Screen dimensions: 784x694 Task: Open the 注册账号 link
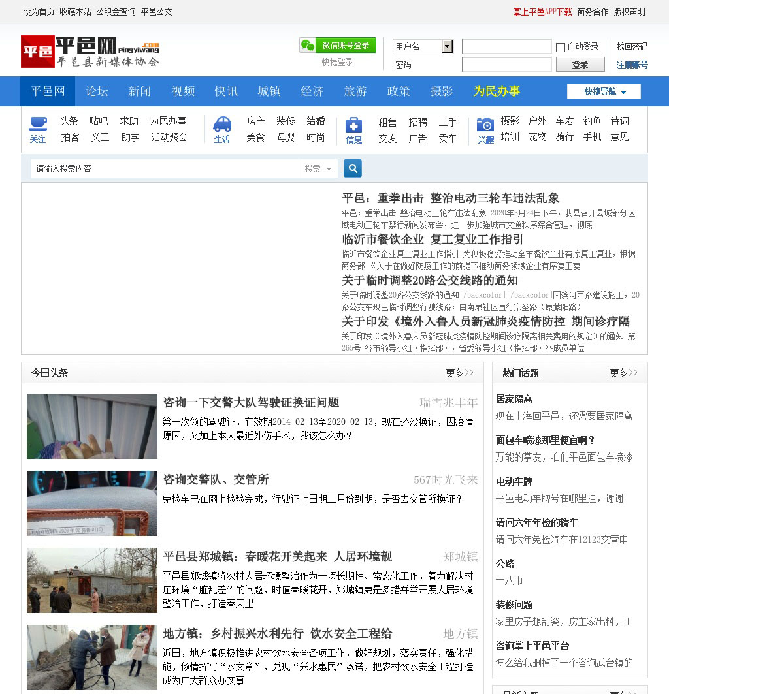tap(632, 65)
